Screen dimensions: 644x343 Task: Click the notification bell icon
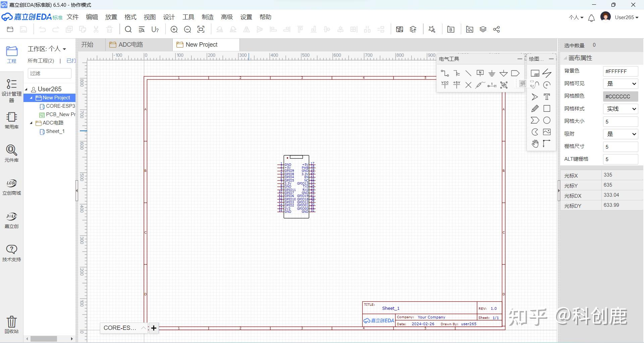coord(591,18)
